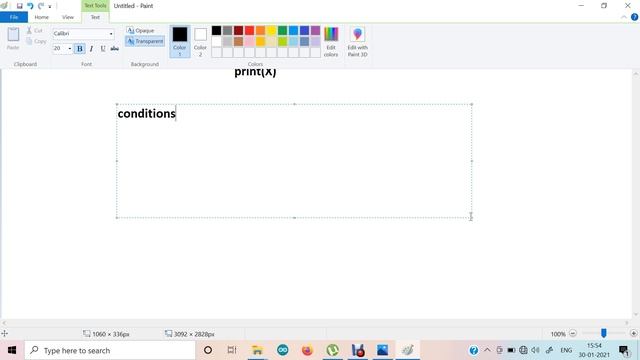Click the network globe tray icon
The width and height of the screenshot is (640, 360).
coord(523,350)
